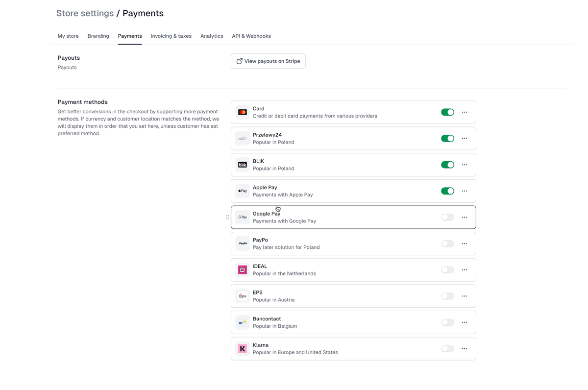Click the Bancontact logo icon

click(x=243, y=322)
